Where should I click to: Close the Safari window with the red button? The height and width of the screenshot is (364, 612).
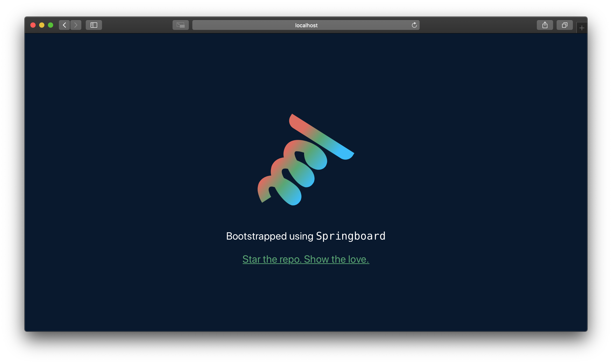pos(33,25)
